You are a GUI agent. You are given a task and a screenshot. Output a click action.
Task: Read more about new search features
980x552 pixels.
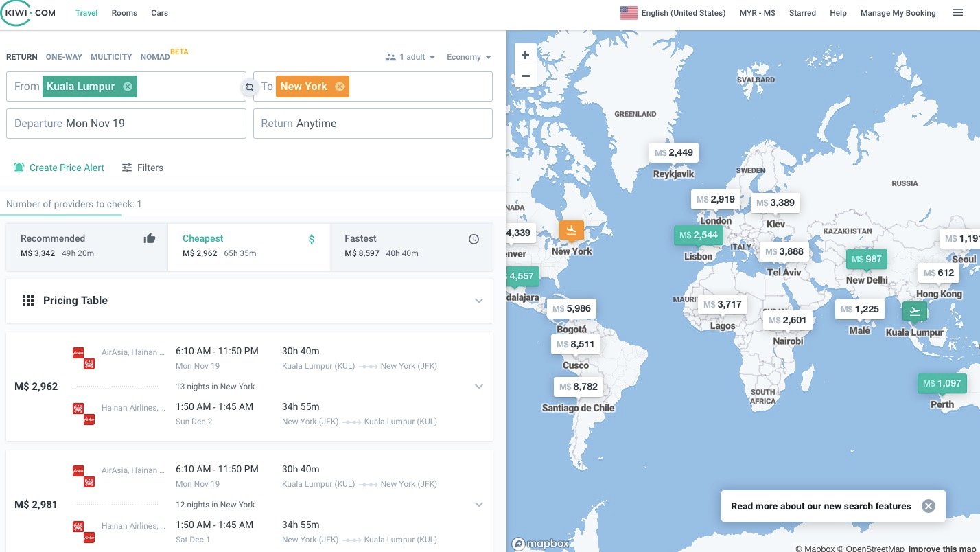click(821, 506)
